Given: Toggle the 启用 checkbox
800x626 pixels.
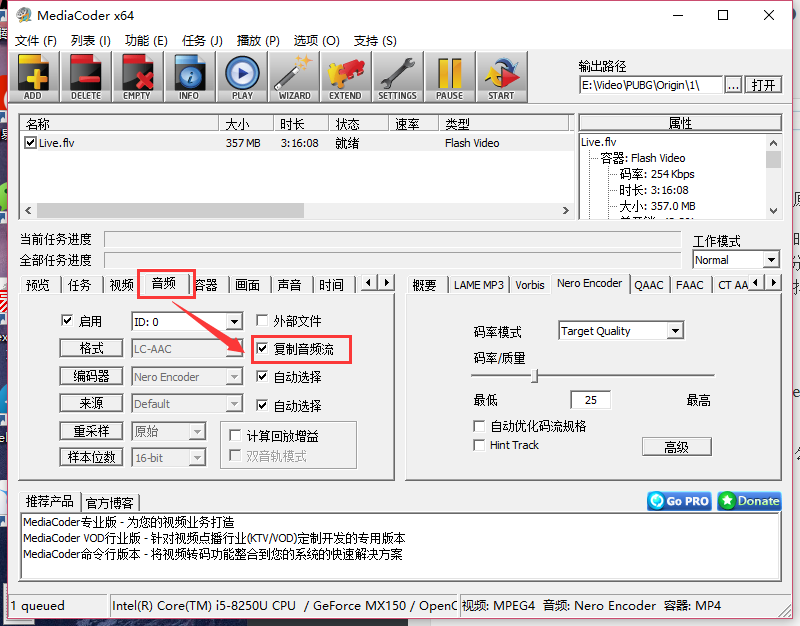Looking at the screenshot, I should click(67, 320).
